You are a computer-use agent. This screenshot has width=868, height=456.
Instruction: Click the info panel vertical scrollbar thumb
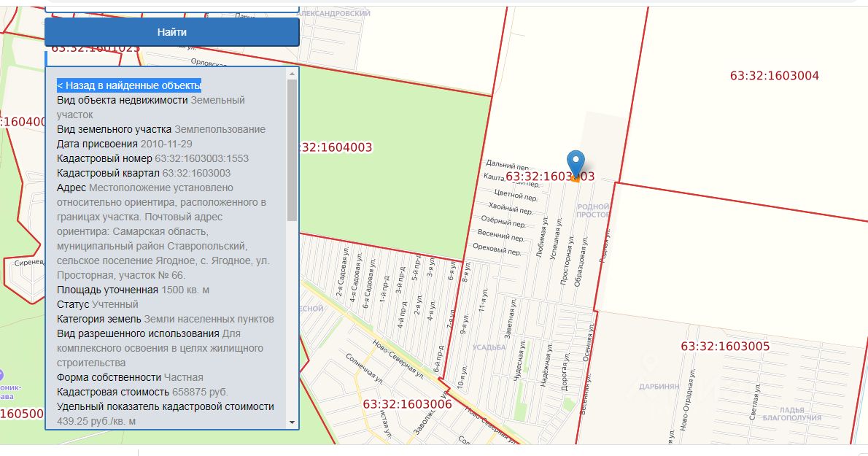[292, 150]
